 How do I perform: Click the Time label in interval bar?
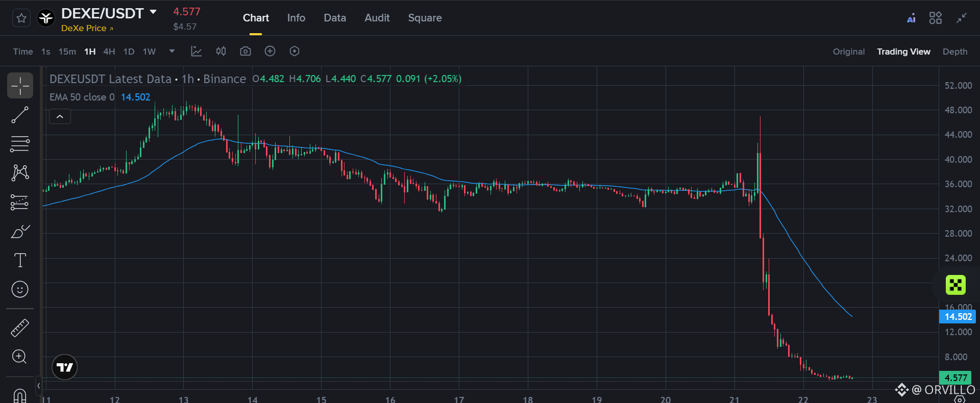pos(23,52)
